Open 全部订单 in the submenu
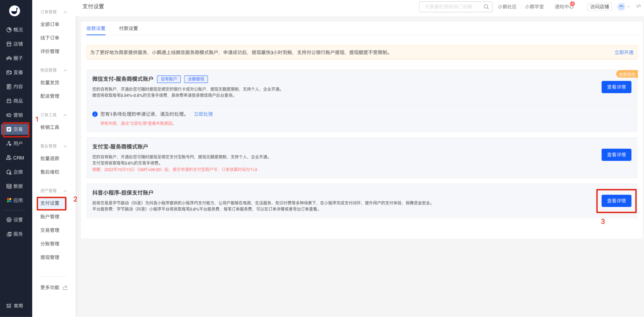Screen dimensions: 644x317 [x=50, y=24]
